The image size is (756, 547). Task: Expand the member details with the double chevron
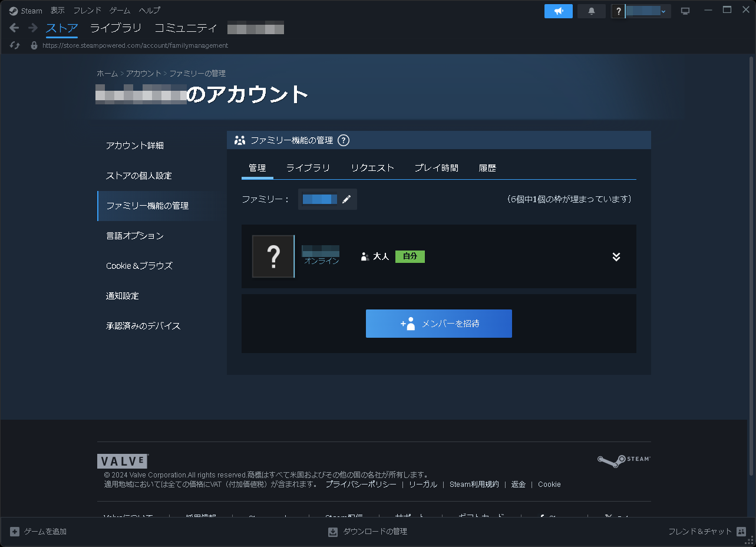coord(616,256)
